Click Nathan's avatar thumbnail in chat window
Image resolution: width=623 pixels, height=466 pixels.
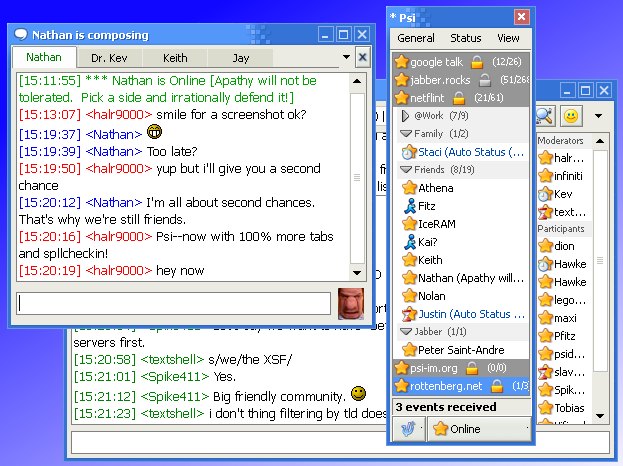[x=351, y=304]
